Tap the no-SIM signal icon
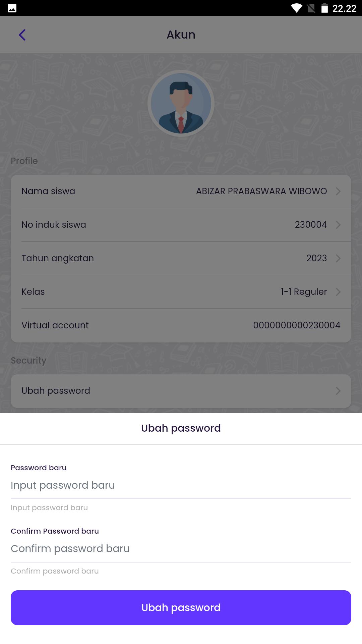362x644 pixels. click(311, 8)
